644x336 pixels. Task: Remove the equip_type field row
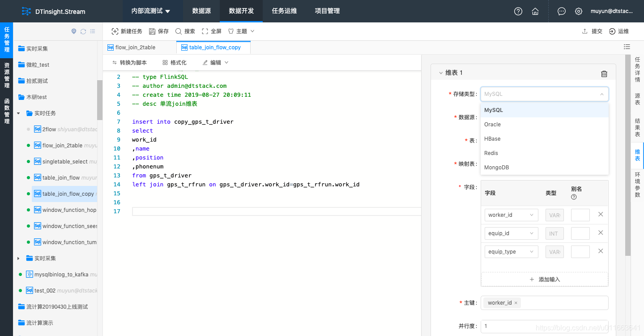pyautogui.click(x=601, y=251)
